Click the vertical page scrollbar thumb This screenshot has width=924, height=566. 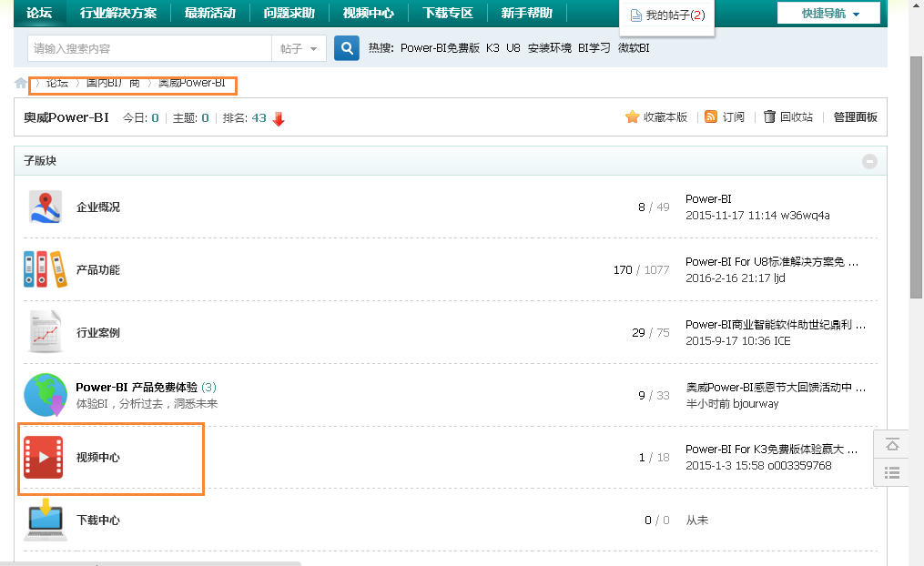tap(917, 177)
